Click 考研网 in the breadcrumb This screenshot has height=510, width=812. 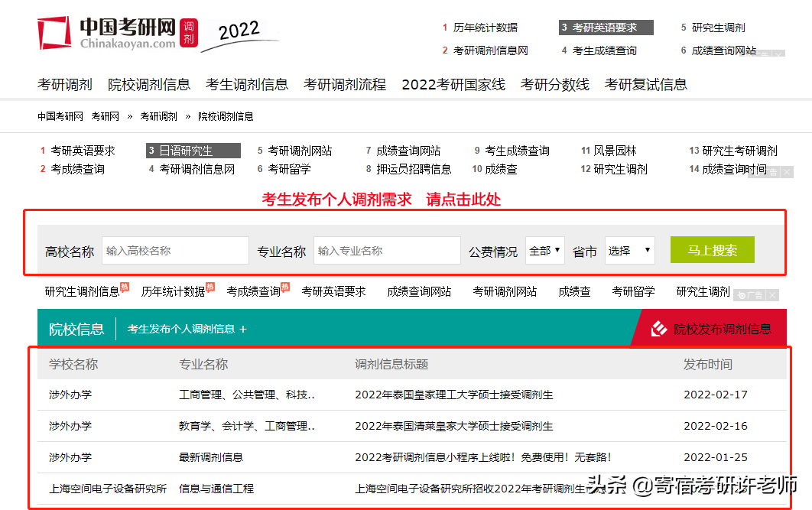point(105,116)
